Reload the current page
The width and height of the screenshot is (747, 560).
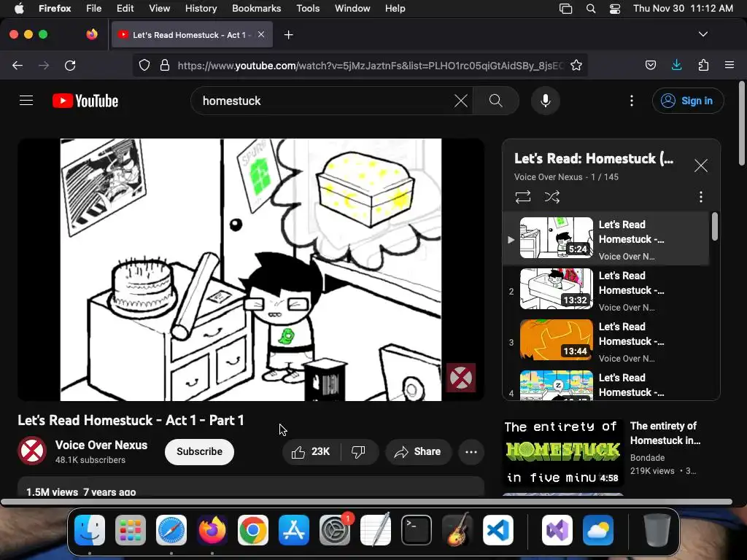coord(70,65)
